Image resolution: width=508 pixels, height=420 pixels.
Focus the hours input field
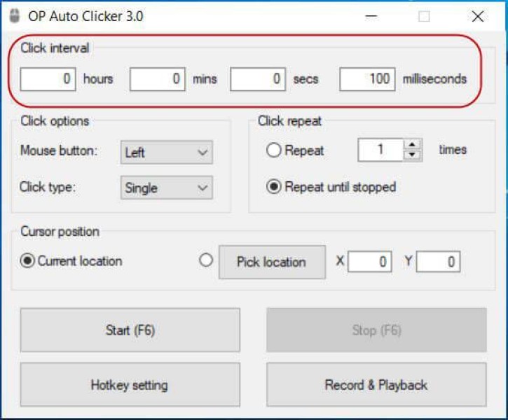[x=48, y=79]
